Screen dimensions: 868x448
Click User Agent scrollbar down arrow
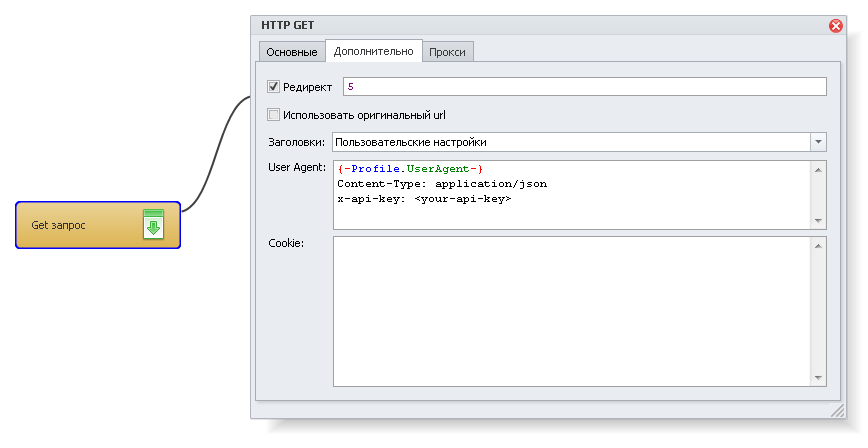coord(818,221)
